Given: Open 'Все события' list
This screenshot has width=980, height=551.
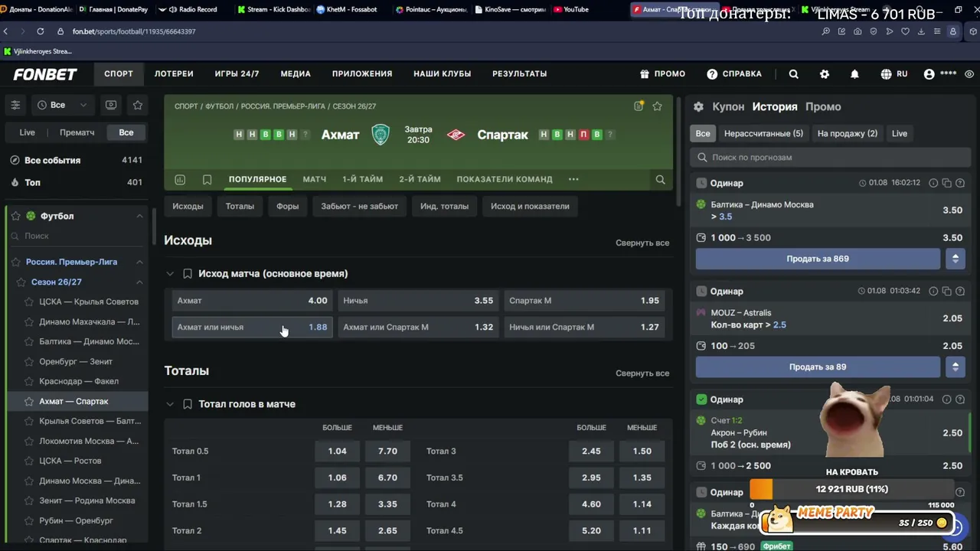Looking at the screenshot, I should (x=77, y=160).
